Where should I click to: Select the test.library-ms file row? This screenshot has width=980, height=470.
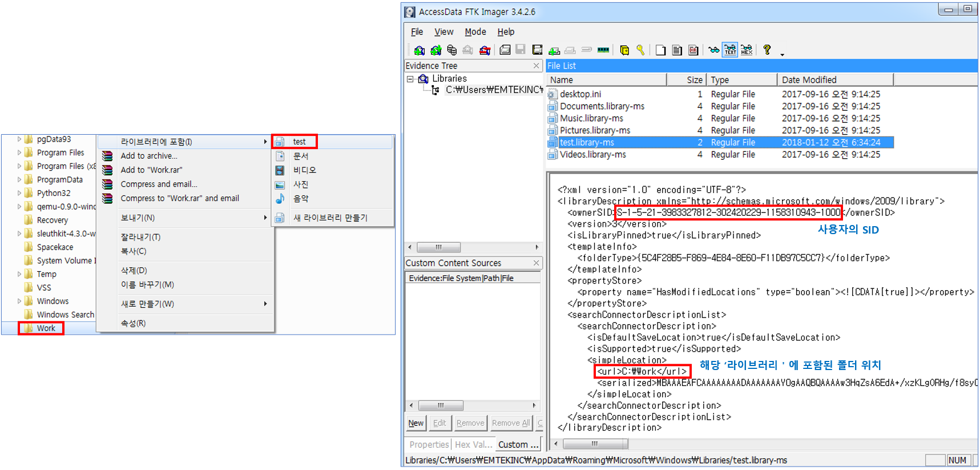tap(720, 142)
